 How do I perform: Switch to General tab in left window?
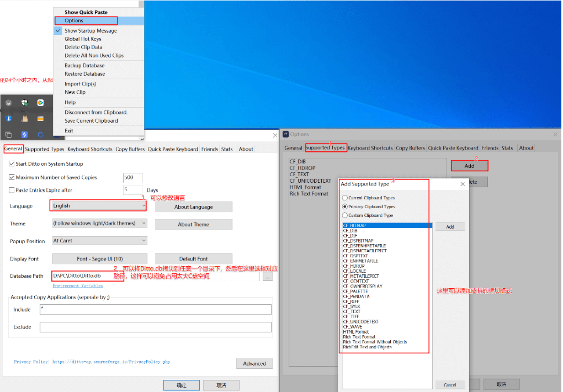[13, 149]
